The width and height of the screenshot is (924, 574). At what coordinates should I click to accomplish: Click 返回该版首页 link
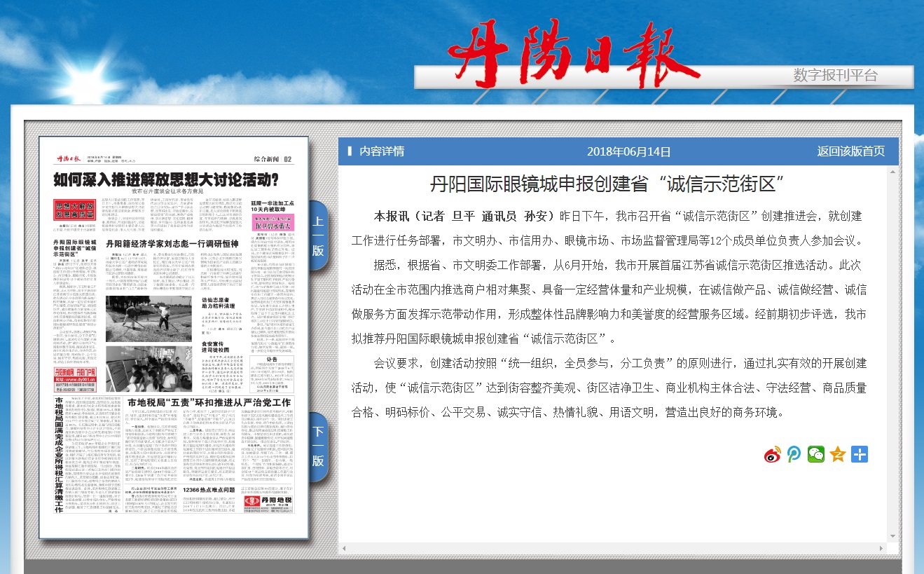tap(850, 151)
